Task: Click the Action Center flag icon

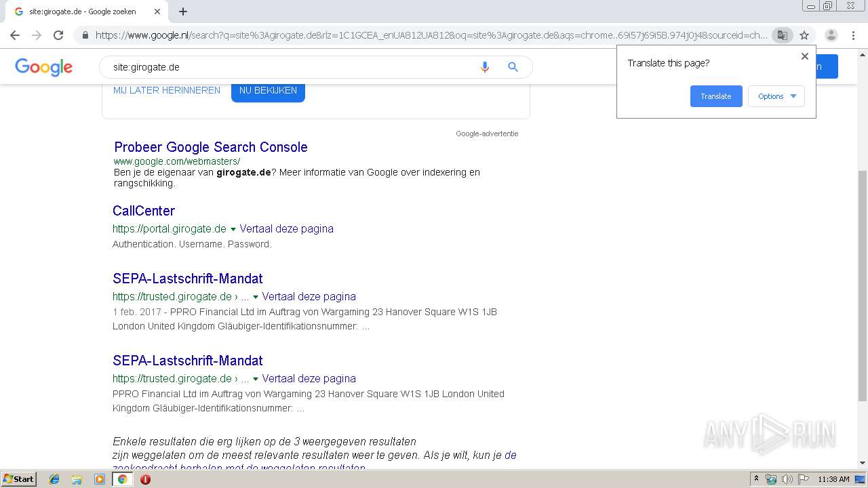Action: point(803,479)
